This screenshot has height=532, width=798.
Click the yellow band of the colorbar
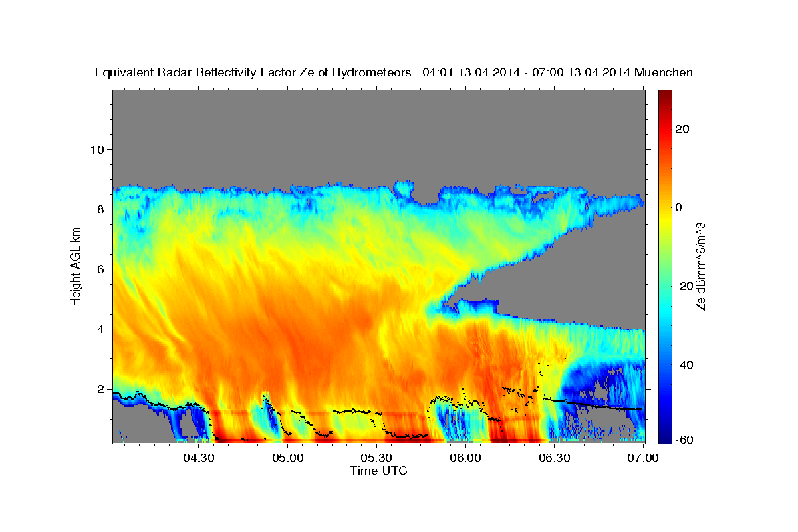(x=665, y=219)
